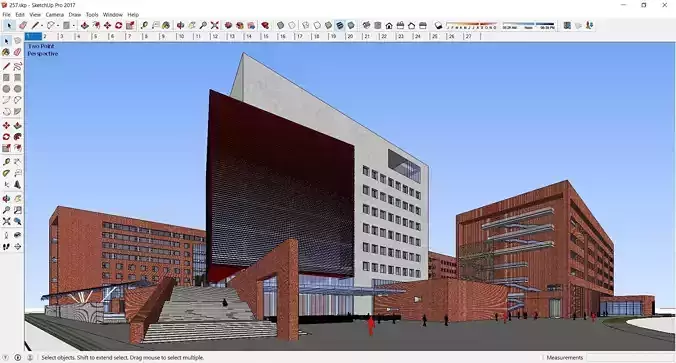Click the Add Location icon
Screen dimensions: 676x363
click(567, 26)
